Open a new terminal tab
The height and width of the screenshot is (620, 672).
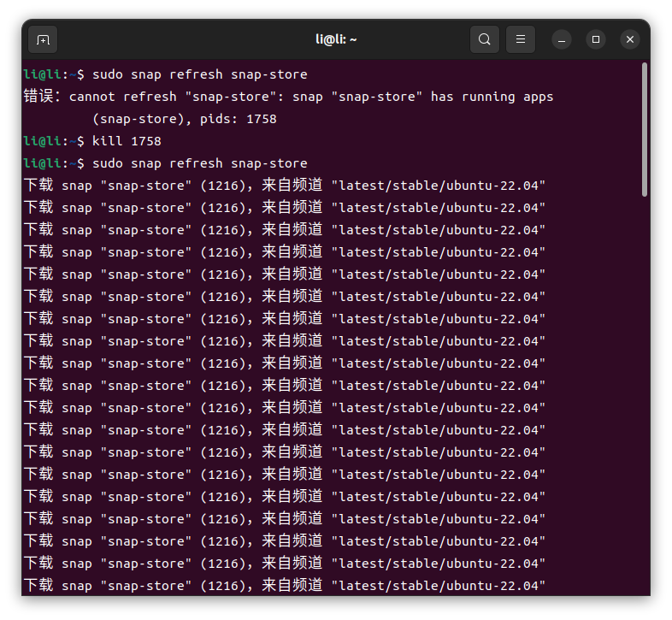point(43,40)
